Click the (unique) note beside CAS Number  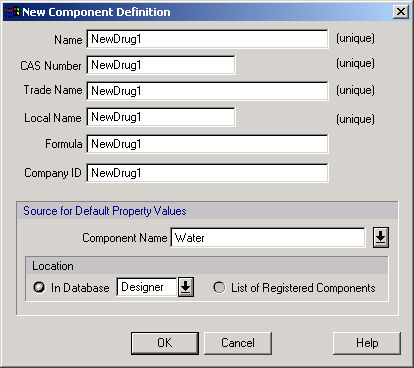click(x=355, y=63)
